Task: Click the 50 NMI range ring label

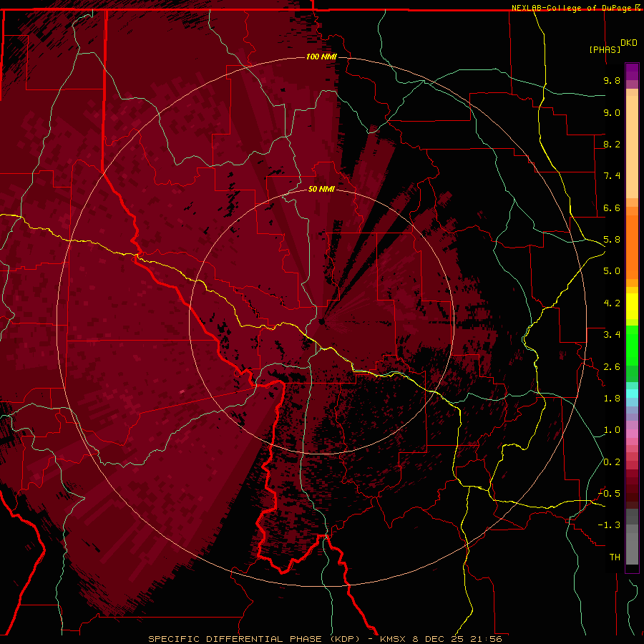Action: coord(321,189)
